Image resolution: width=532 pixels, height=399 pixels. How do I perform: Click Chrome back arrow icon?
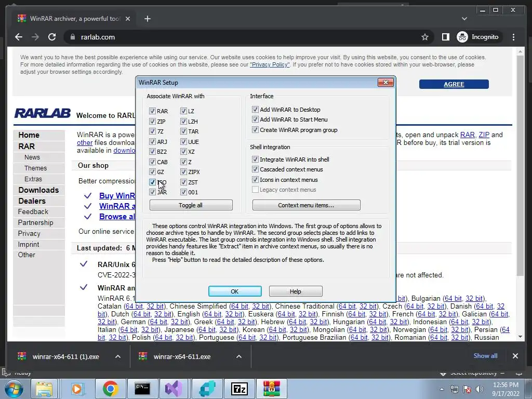coord(19,37)
